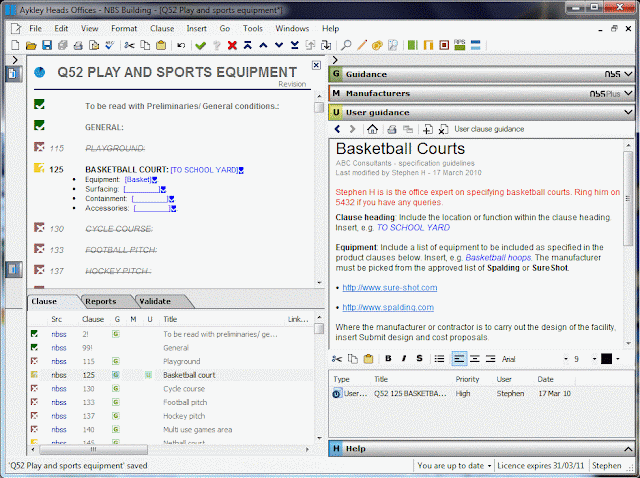The width and height of the screenshot is (640, 478).
Task: Open the spalding.com link
Action: tap(388, 307)
